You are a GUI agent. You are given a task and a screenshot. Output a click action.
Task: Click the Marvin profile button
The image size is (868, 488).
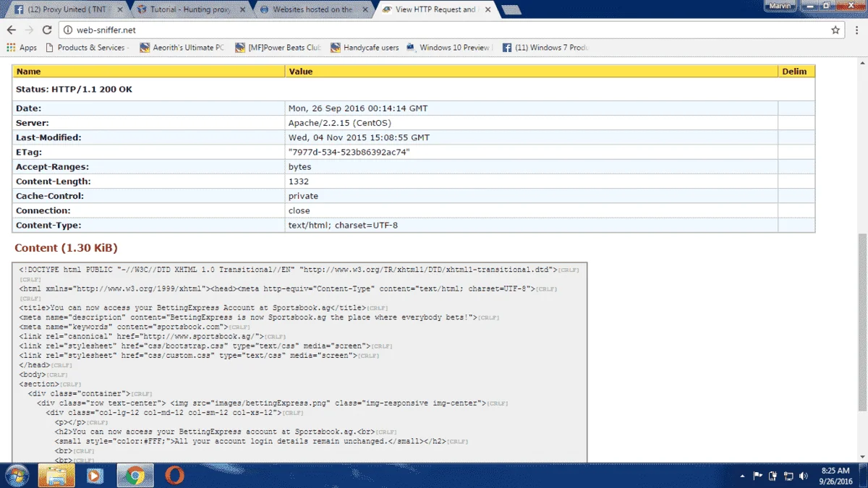click(780, 5)
